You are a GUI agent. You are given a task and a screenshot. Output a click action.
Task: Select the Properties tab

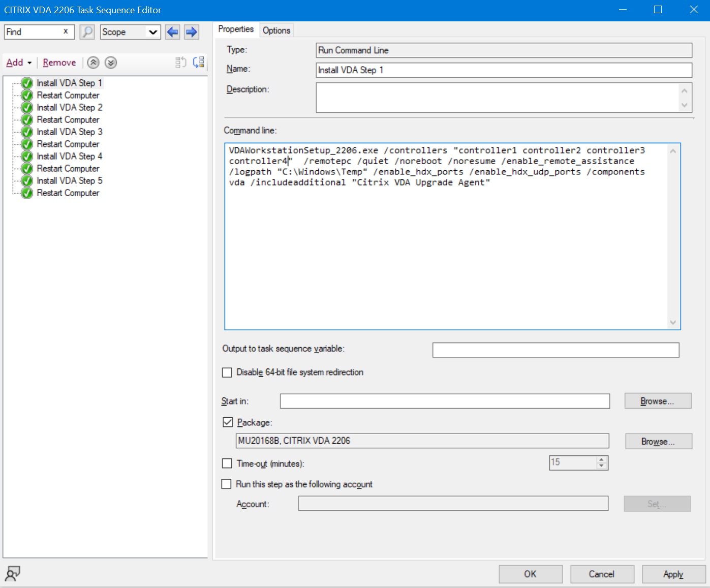(236, 29)
